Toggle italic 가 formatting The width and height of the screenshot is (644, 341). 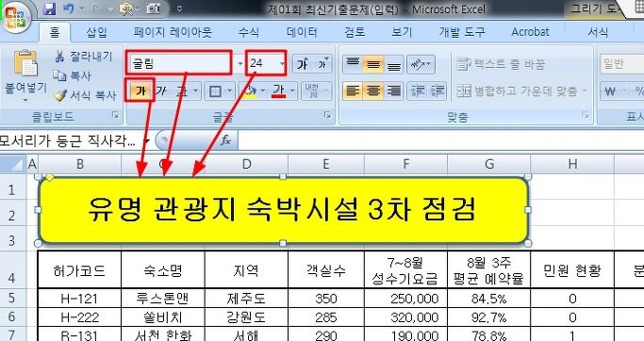[161, 90]
